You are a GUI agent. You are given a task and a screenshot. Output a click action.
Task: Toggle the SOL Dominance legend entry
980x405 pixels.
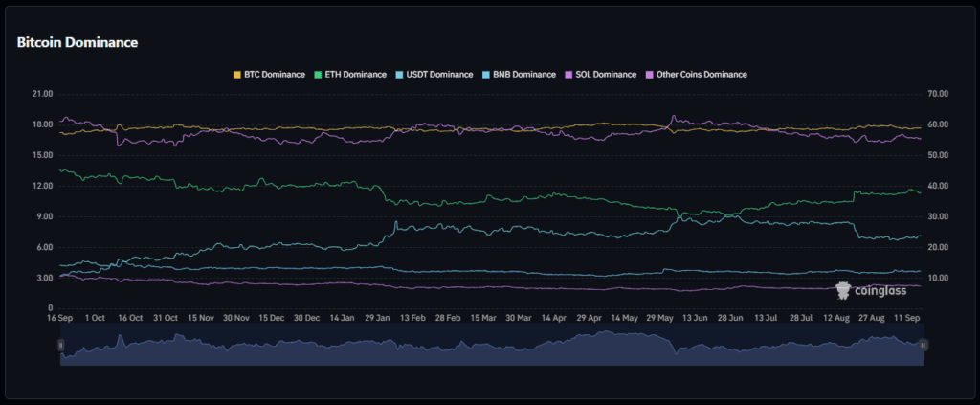pos(600,75)
